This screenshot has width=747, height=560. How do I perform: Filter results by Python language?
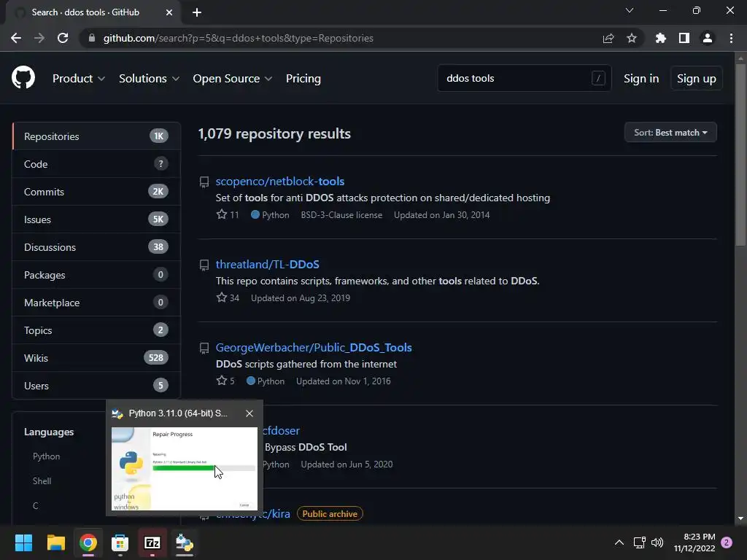coord(46,456)
